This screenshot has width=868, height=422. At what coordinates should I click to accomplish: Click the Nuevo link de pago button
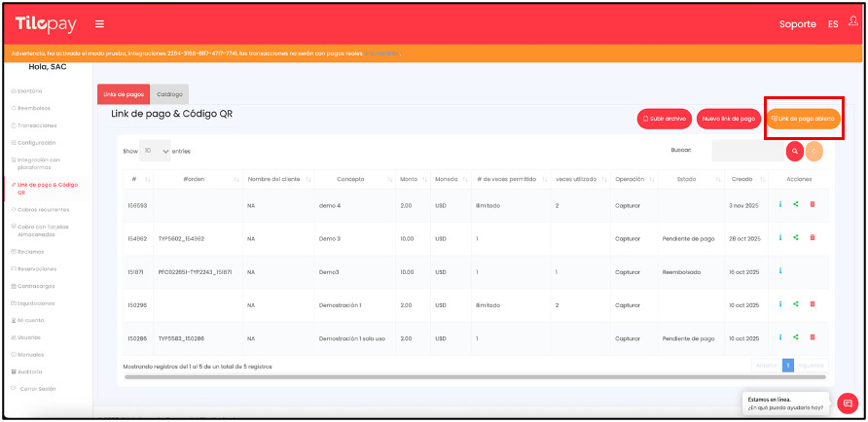tap(728, 118)
